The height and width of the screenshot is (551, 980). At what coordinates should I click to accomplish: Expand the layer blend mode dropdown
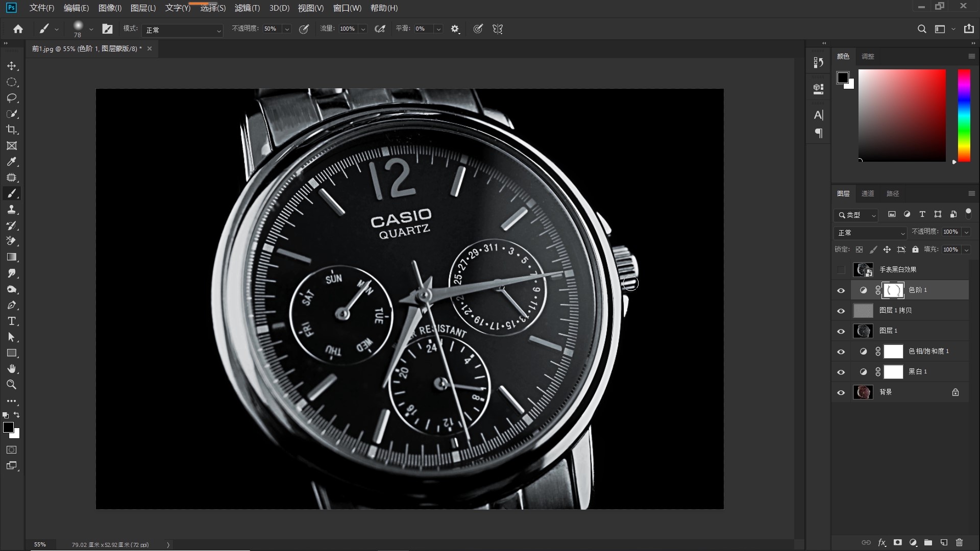870,233
